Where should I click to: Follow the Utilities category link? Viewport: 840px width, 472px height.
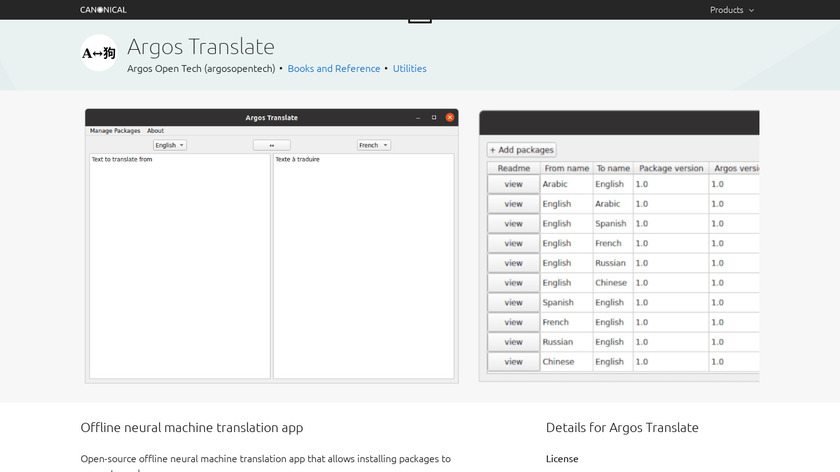pos(409,69)
